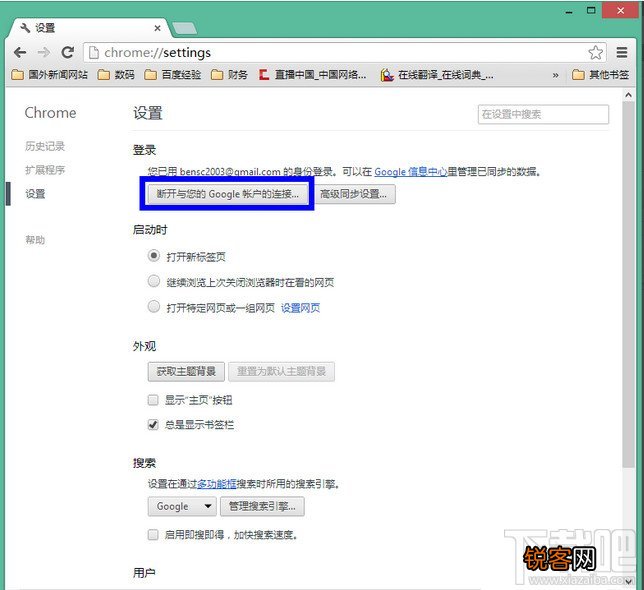Uncheck 总是显示书签栏 checkbox
Screen dimensions: 644x590
pos(153,425)
